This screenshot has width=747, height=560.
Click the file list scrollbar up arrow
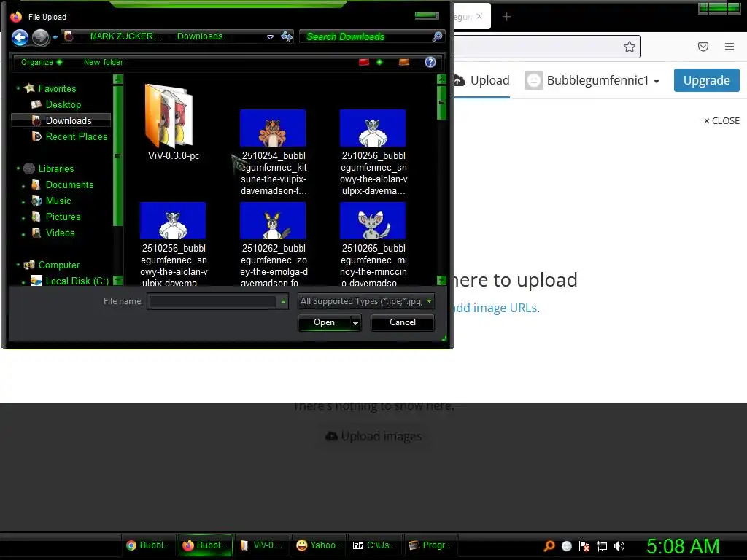[x=441, y=79]
